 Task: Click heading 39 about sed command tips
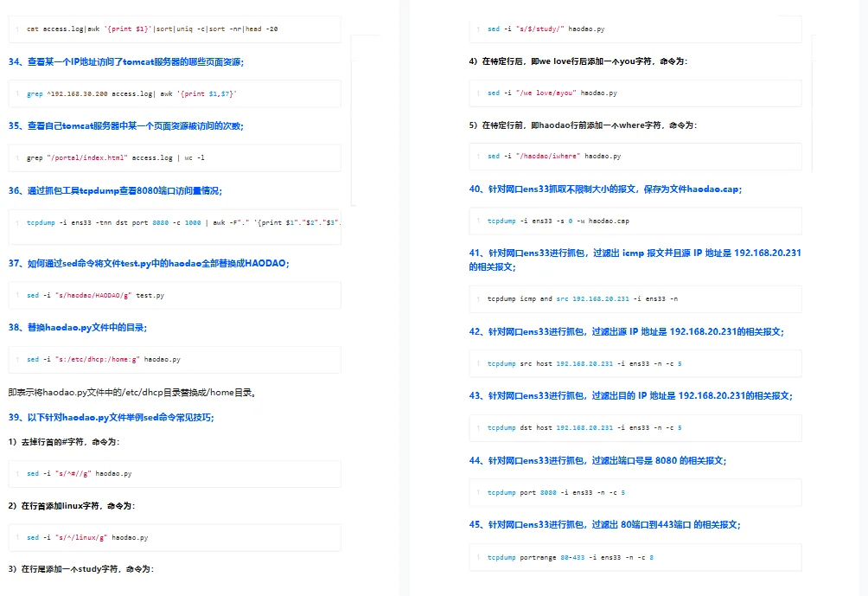[x=112, y=418]
